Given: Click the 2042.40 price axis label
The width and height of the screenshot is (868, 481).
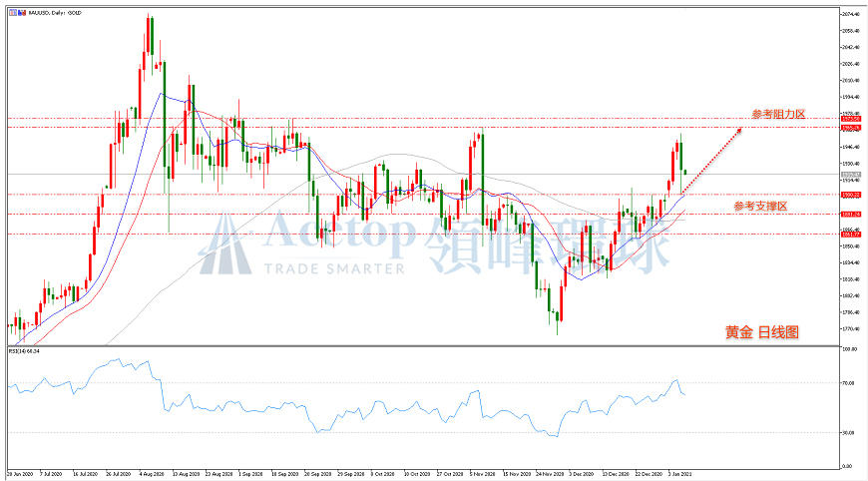Looking at the screenshot, I should tap(851, 48).
